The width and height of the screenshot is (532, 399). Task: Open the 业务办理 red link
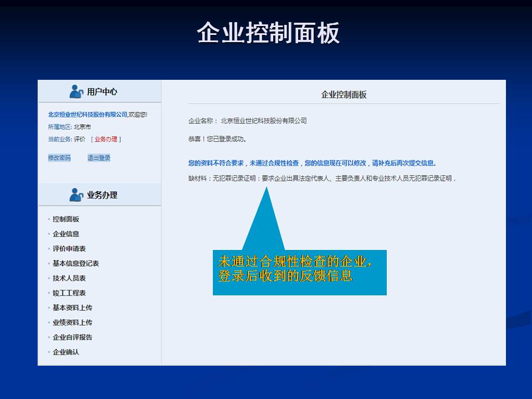click(x=106, y=139)
